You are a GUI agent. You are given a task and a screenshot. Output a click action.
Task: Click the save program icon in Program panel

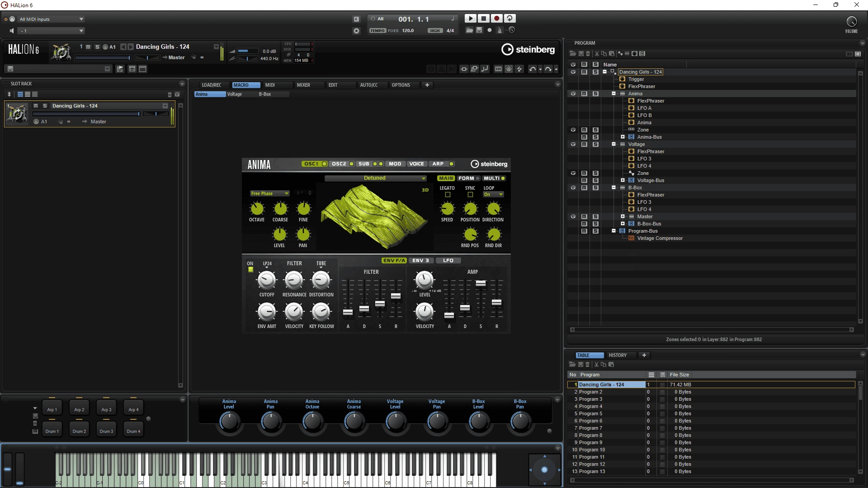581,54
